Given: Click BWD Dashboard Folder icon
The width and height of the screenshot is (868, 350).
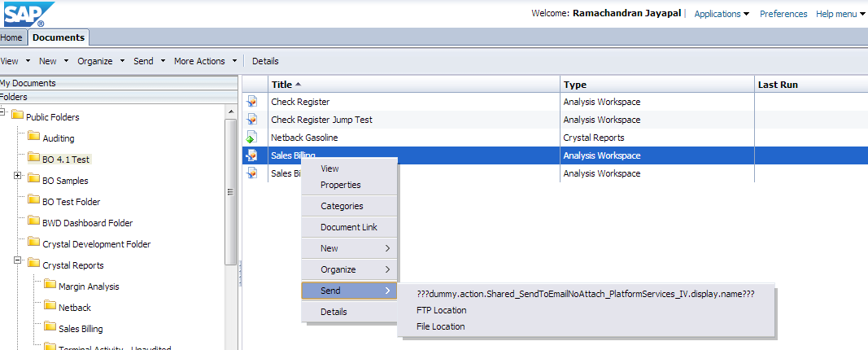Looking at the screenshot, I should tap(34, 222).
